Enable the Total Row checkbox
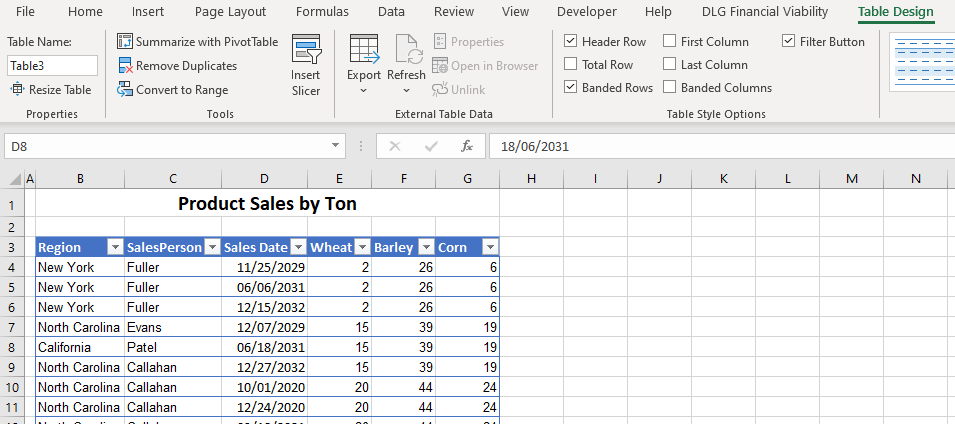Image resolution: width=955 pixels, height=424 pixels. coord(570,65)
